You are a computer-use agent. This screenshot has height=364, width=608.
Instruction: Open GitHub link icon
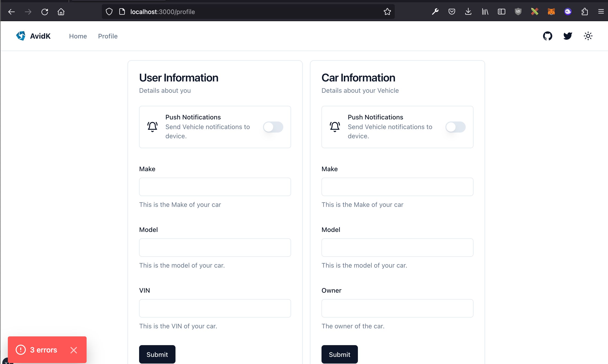[x=547, y=36]
